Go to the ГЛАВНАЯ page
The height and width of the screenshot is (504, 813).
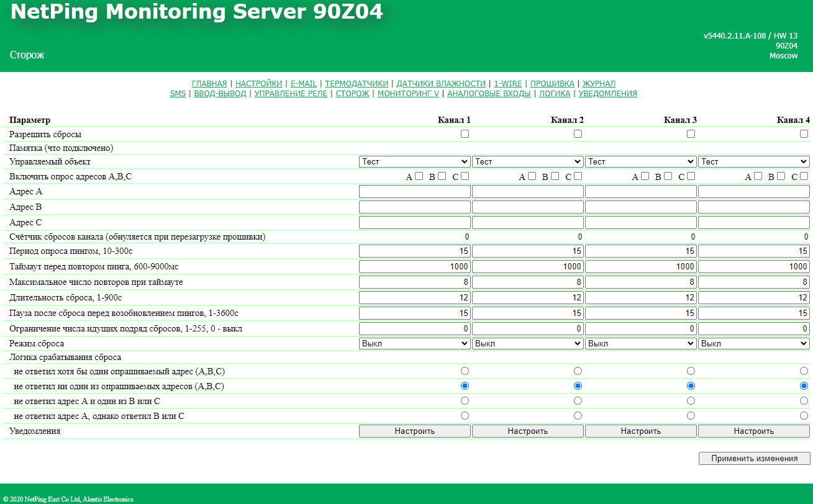coord(209,84)
